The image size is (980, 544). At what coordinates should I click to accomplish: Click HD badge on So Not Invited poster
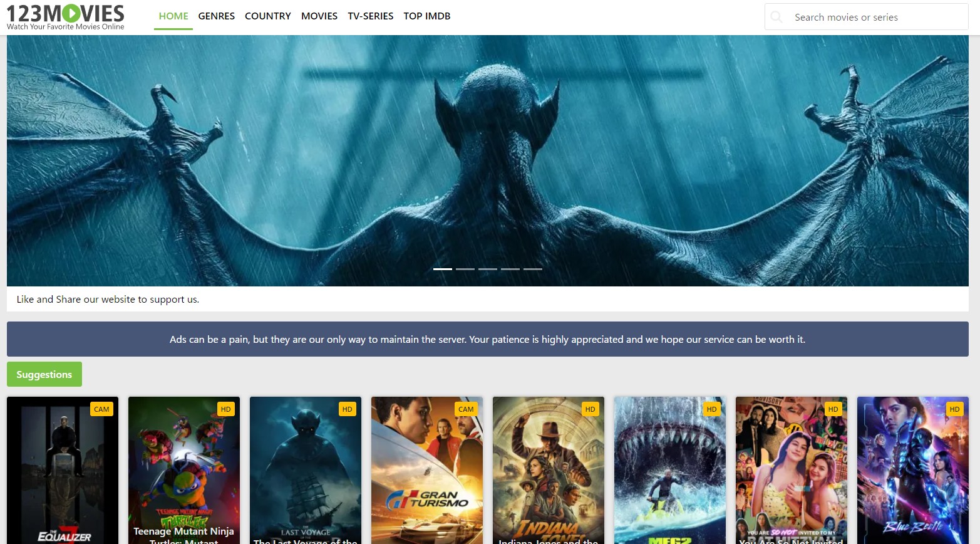pyautogui.click(x=833, y=409)
